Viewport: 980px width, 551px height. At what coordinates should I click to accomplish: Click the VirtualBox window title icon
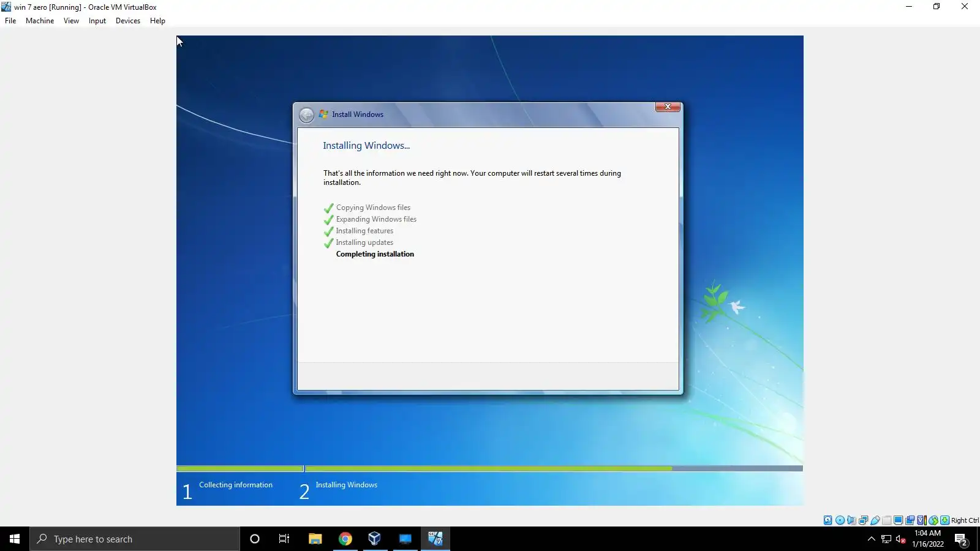pyautogui.click(x=6, y=7)
